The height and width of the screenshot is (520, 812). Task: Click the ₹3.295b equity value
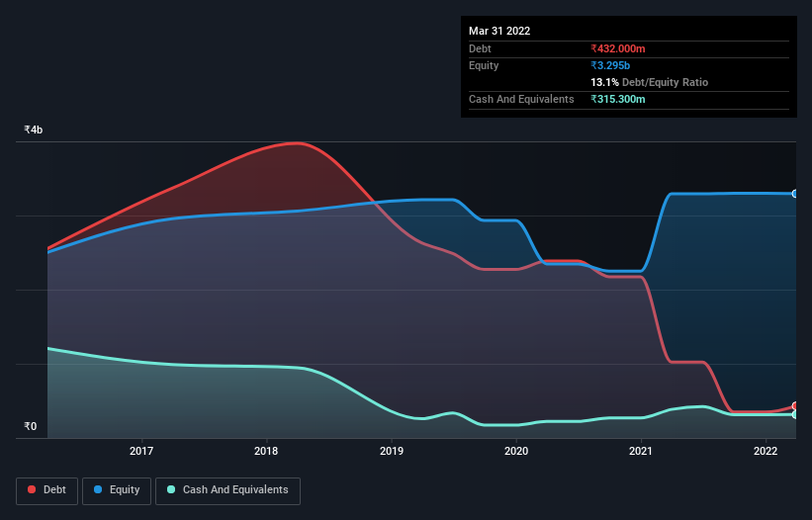coord(610,65)
